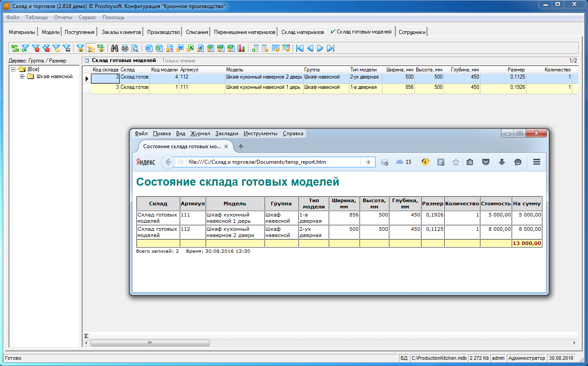Go to last record navigation icon
This screenshot has width=588, height=366.
pyautogui.click(x=331, y=48)
